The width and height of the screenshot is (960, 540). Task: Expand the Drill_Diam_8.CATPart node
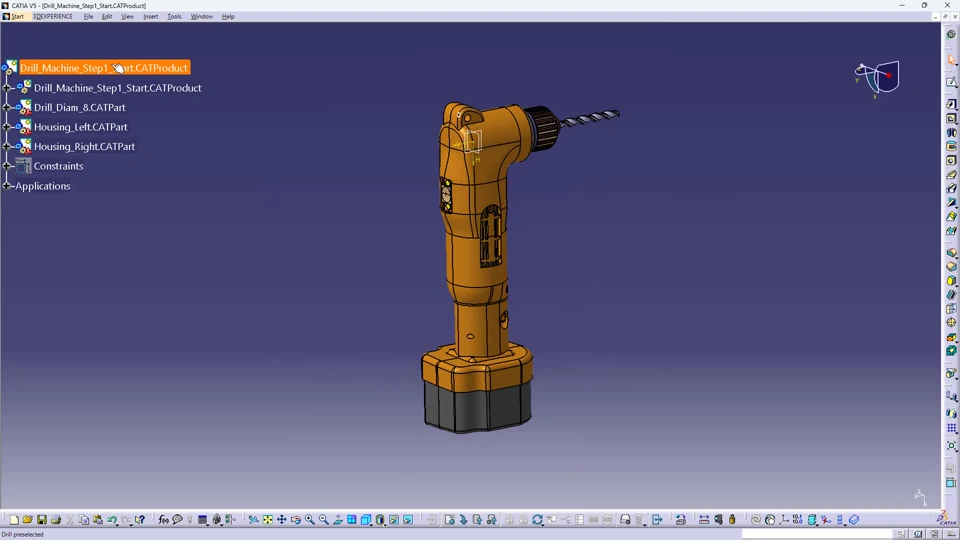[7, 107]
